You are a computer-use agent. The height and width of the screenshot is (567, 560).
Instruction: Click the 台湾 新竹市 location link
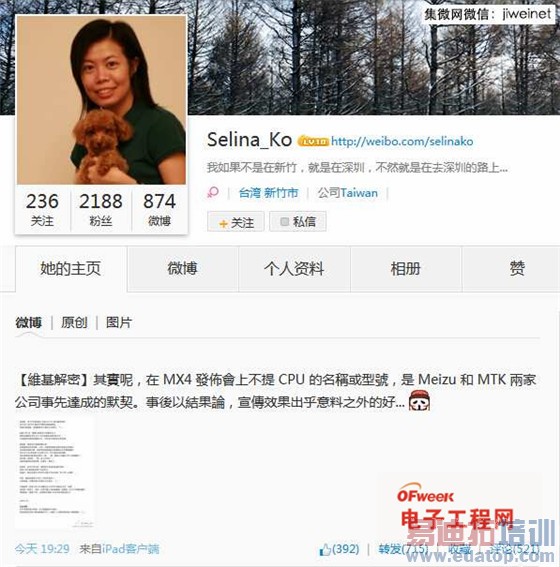click(x=269, y=193)
